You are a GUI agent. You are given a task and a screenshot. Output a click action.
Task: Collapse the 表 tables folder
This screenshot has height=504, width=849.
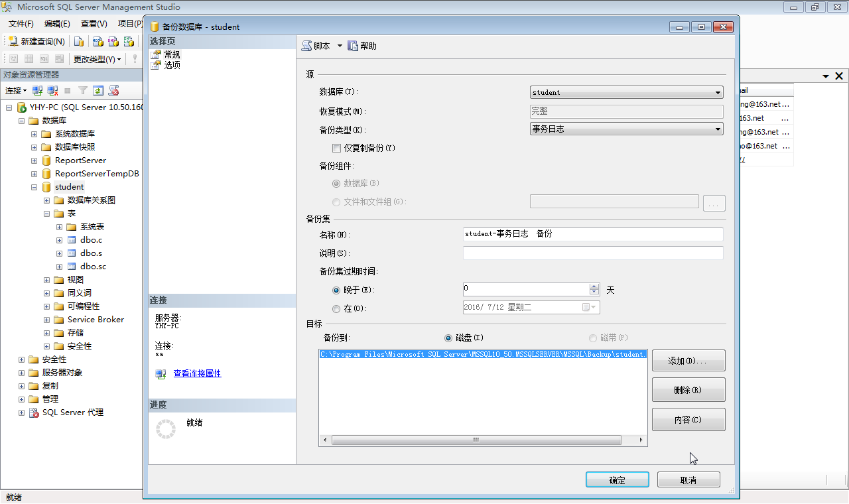(x=46, y=214)
